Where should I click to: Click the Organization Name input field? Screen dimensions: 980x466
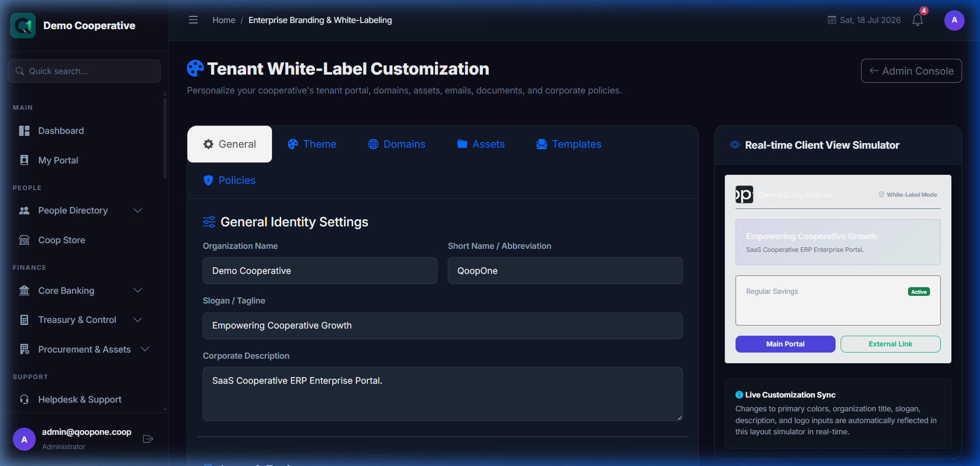coord(320,270)
